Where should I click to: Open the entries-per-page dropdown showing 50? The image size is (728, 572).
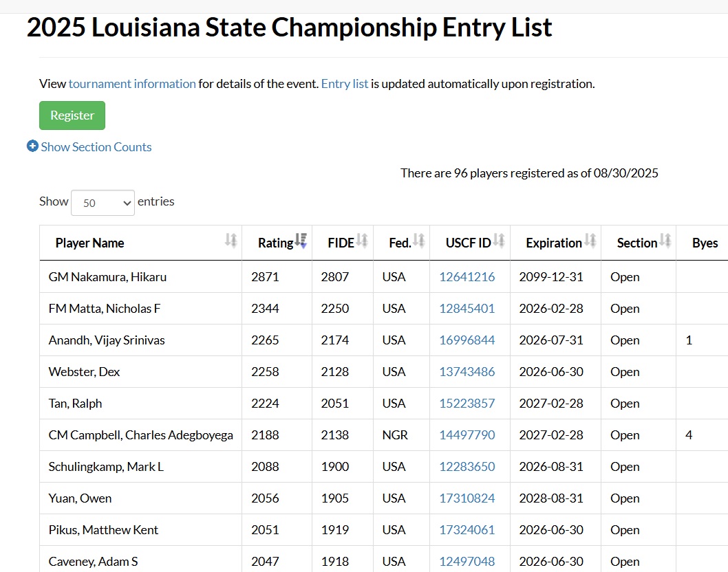pos(103,203)
